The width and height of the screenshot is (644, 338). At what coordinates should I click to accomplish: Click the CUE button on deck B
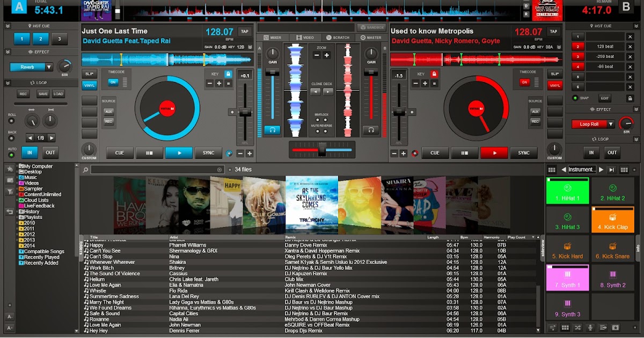435,153
